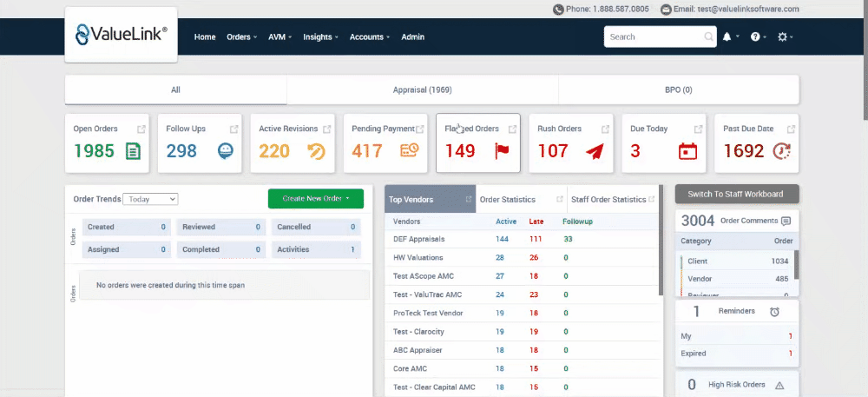Click the Follow Ups chat bubble icon
The width and height of the screenshot is (868, 397).
coord(226,151)
